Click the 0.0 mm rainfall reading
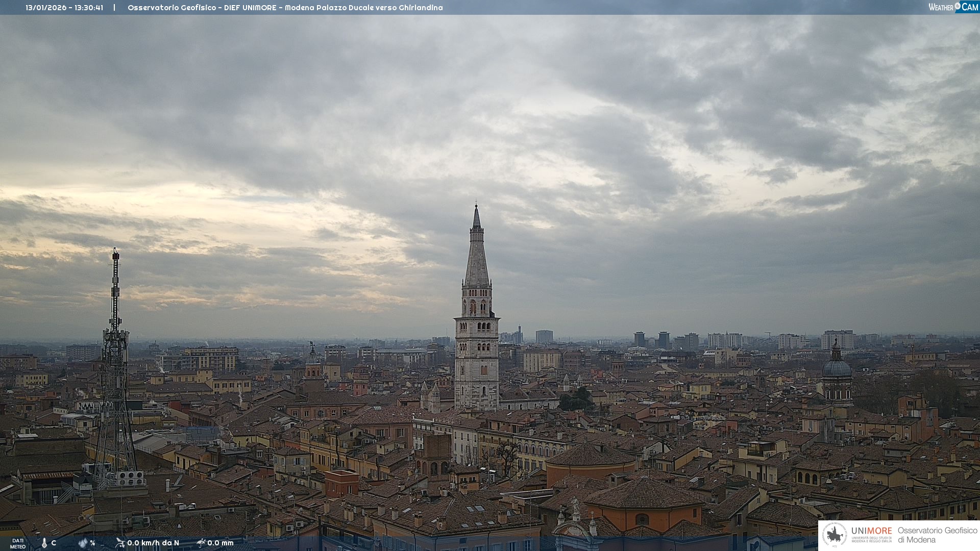The image size is (980, 551). (x=220, y=543)
